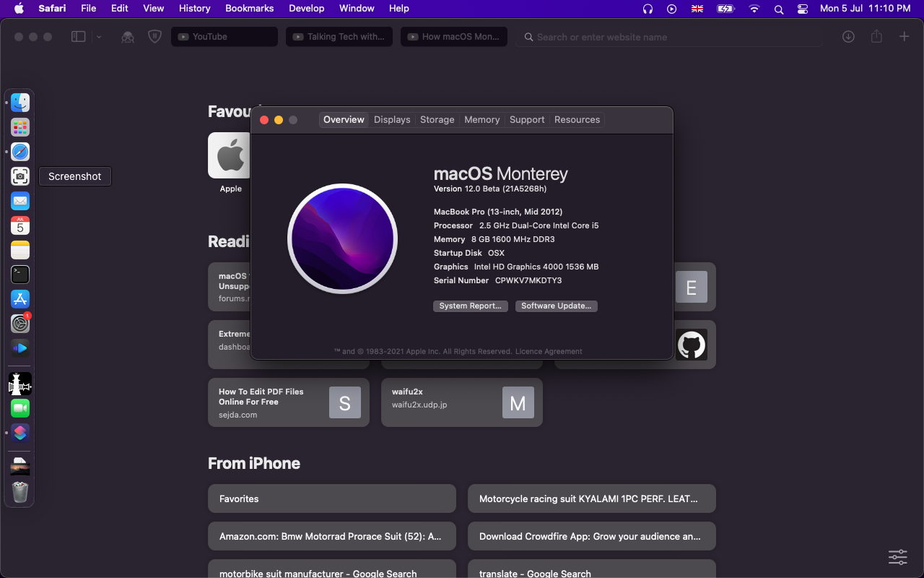This screenshot has width=924, height=578.
Task: Open Amazon Bmw Motorrad Prorace Suit item
Action: click(x=332, y=536)
